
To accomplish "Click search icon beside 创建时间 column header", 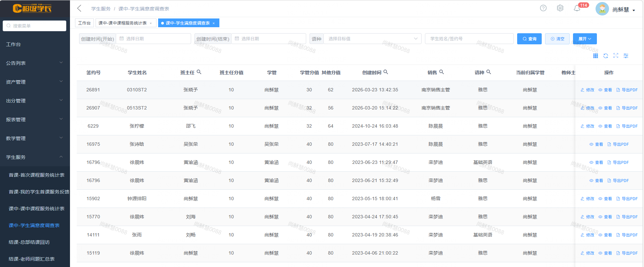I will [386, 72].
